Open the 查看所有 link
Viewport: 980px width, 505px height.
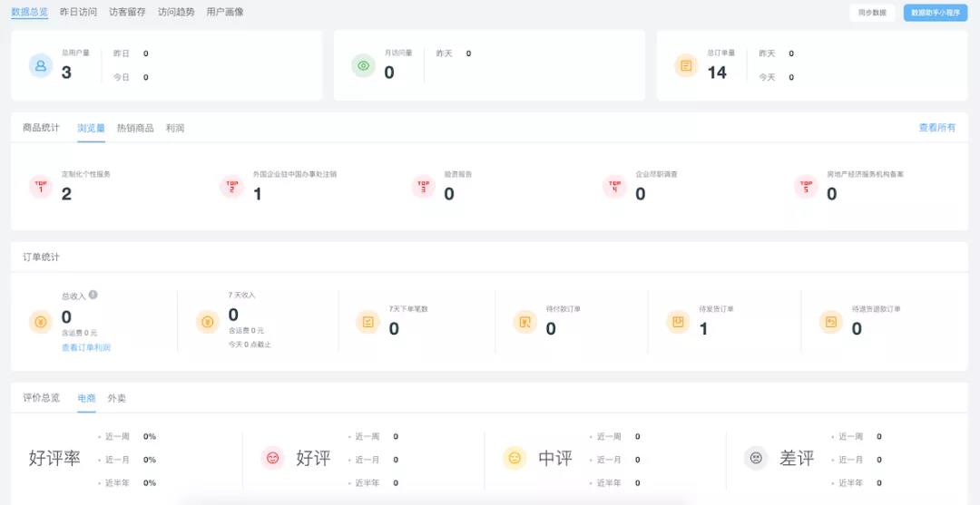[936, 128]
